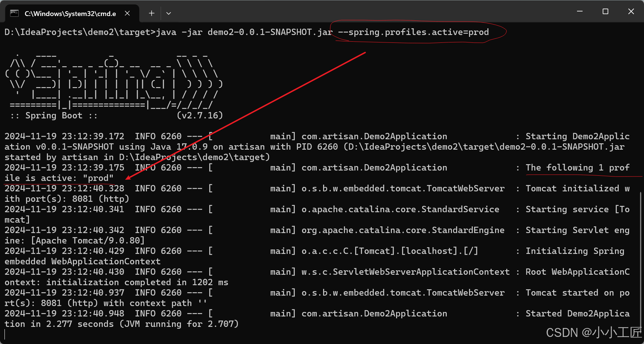Close the cmd.exe terminal tab
Viewport: 644px width, 344px height.
click(127, 13)
